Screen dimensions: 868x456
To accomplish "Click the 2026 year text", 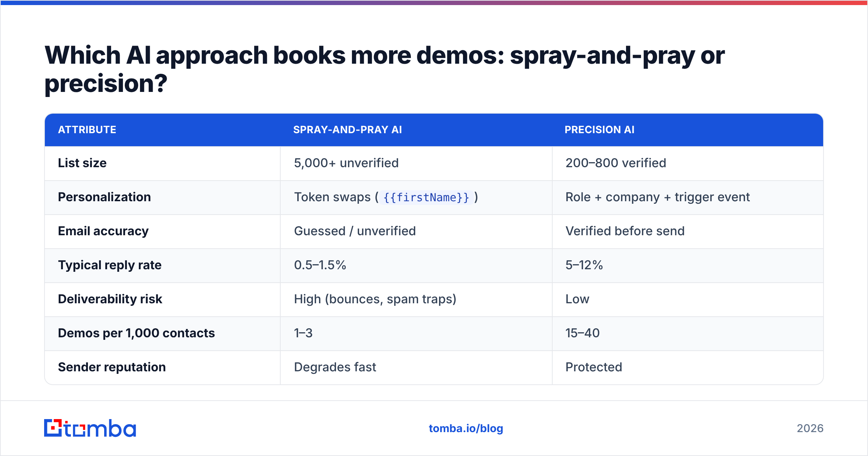I will click(810, 428).
